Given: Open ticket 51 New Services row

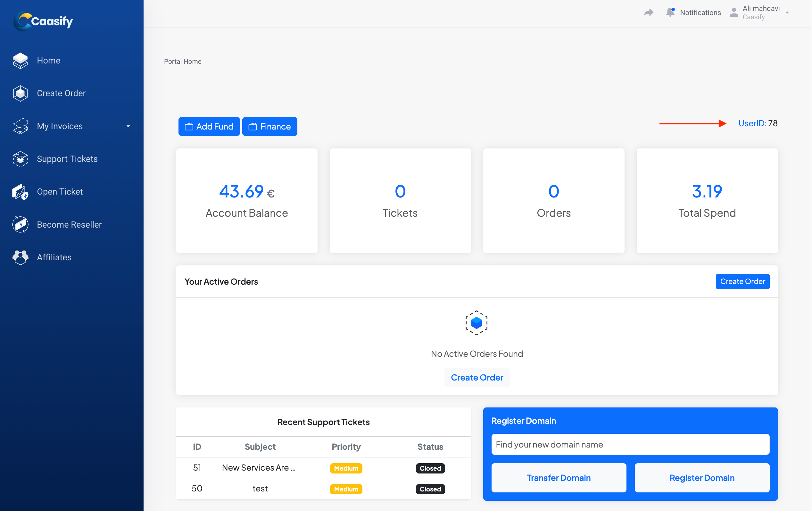Looking at the screenshot, I should 259,468.
